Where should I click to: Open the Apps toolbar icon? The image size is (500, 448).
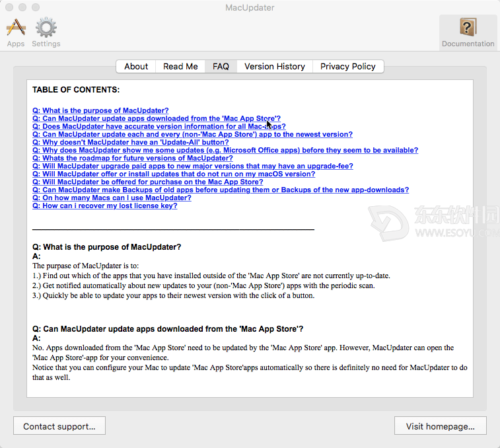(16, 33)
